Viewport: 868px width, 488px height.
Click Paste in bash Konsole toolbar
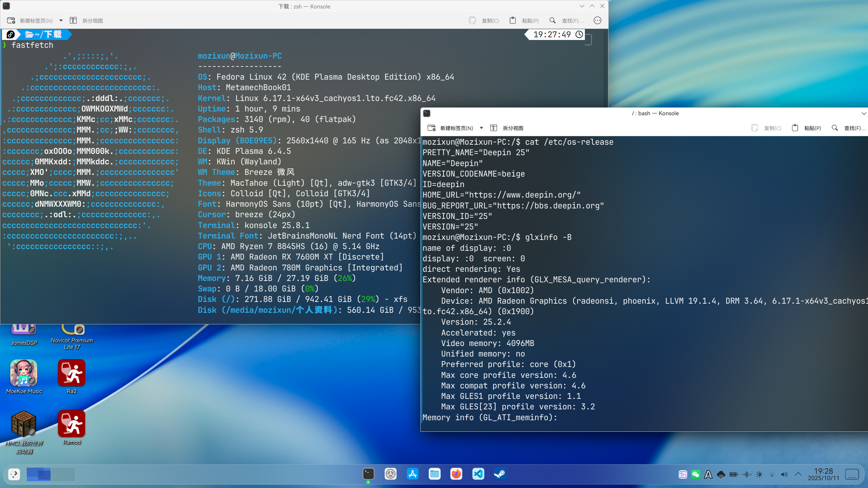[x=806, y=128]
